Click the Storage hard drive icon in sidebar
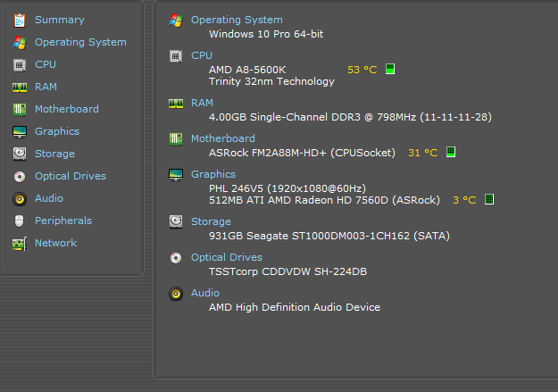This screenshot has height=392, width=558. pyautogui.click(x=19, y=154)
